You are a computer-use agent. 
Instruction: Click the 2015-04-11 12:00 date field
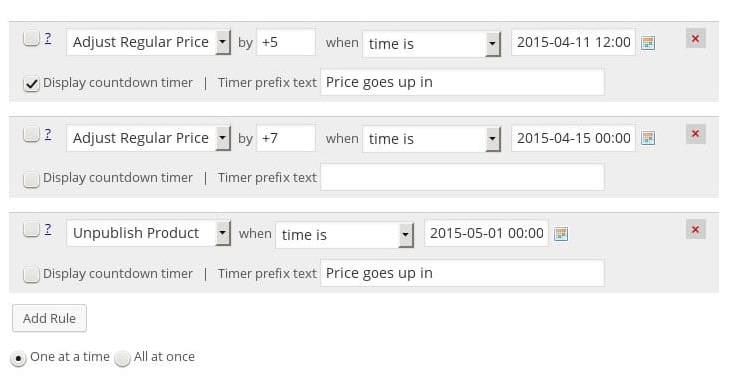[x=573, y=42]
